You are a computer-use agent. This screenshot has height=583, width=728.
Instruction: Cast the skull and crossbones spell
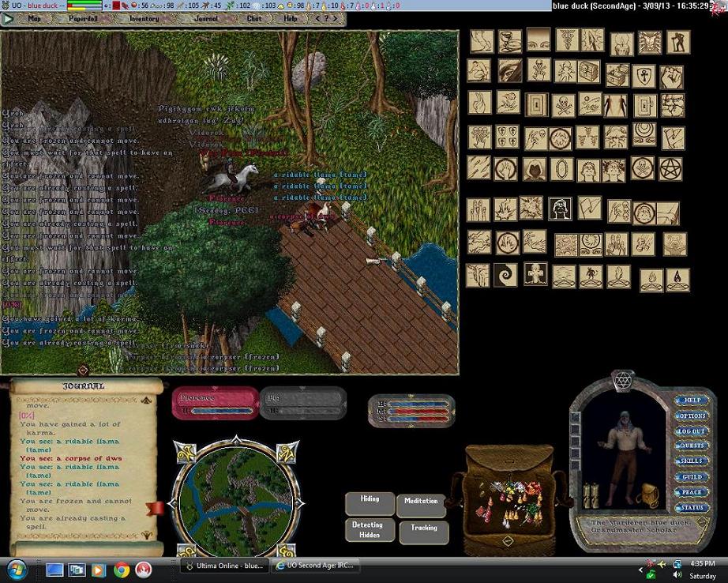(x=563, y=104)
